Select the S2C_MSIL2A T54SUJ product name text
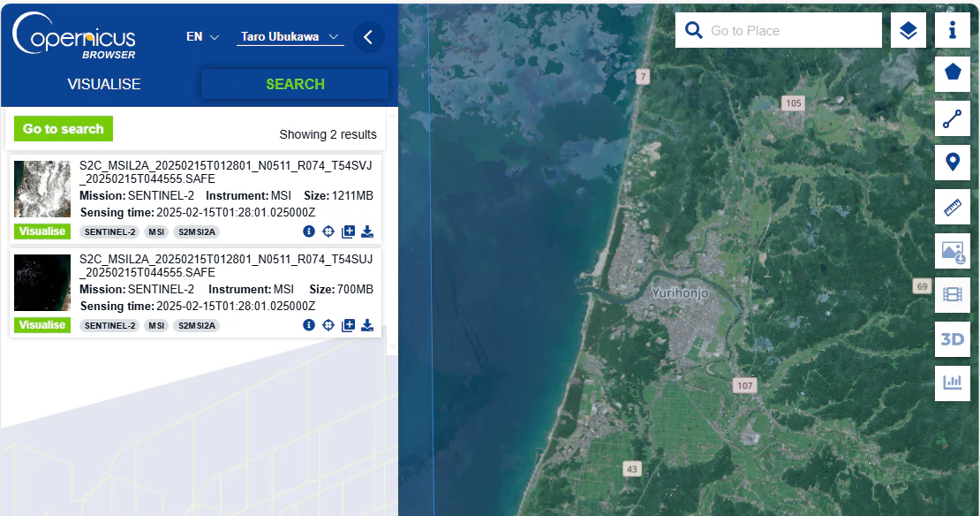 click(226, 266)
